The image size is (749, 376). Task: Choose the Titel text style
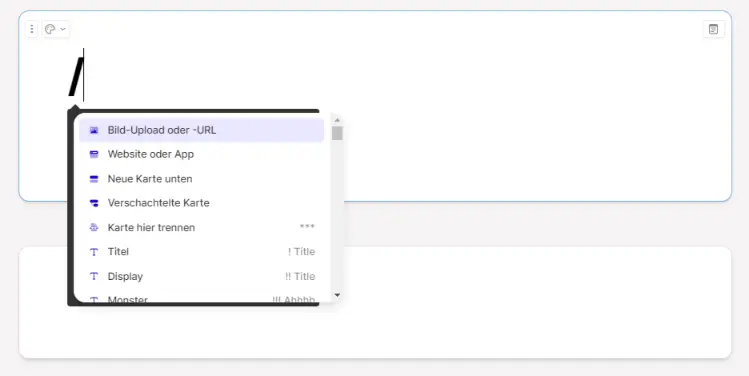tap(202, 252)
